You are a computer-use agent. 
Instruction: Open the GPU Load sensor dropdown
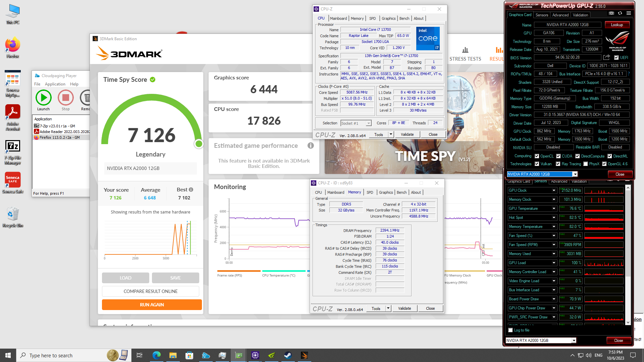pos(554,263)
